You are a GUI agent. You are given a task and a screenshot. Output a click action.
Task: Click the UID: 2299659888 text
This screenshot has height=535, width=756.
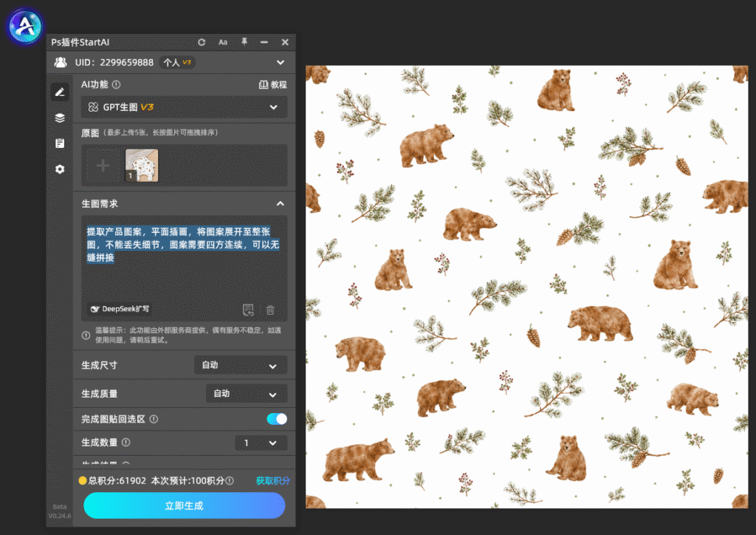tap(114, 62)
